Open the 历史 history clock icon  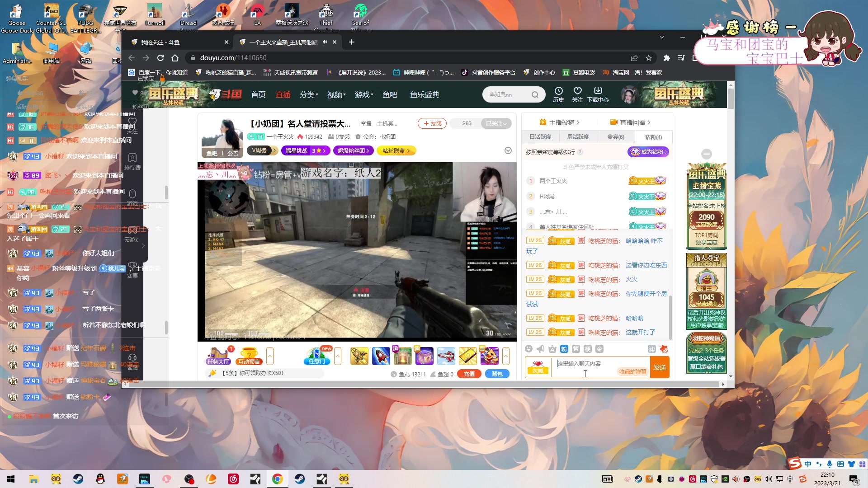tap(559, 94)
